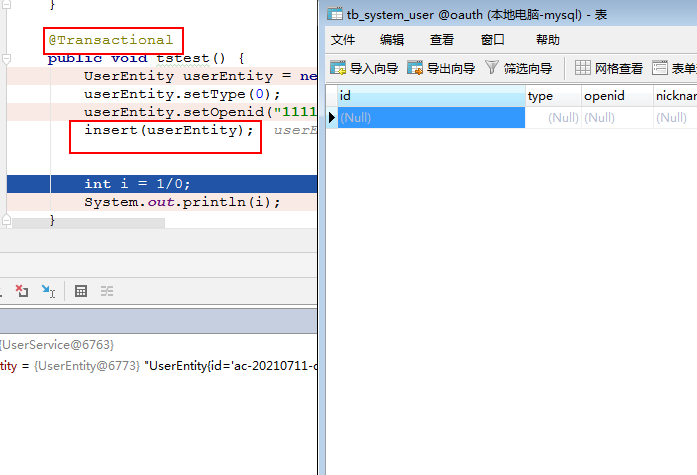Screen dimensions: 697x475
Task: Click the horizontal scrollbar of code editor
Action: point(88,223)
